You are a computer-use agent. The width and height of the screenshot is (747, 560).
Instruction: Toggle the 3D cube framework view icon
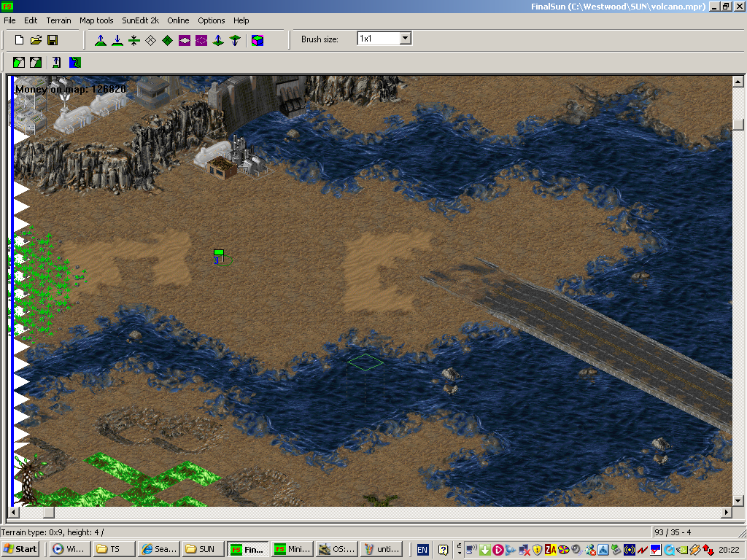[258, 41]
